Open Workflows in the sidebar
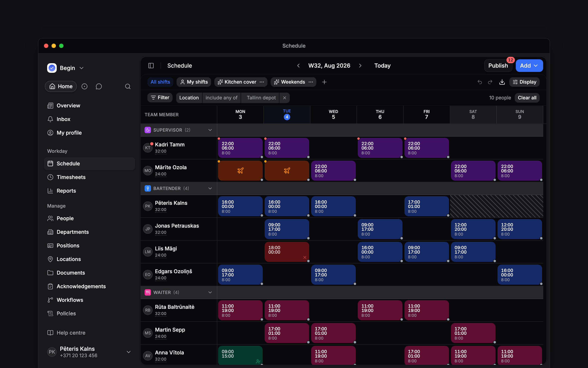The width and height of the screenshot is (588, 368). click(x=89, y=300)
